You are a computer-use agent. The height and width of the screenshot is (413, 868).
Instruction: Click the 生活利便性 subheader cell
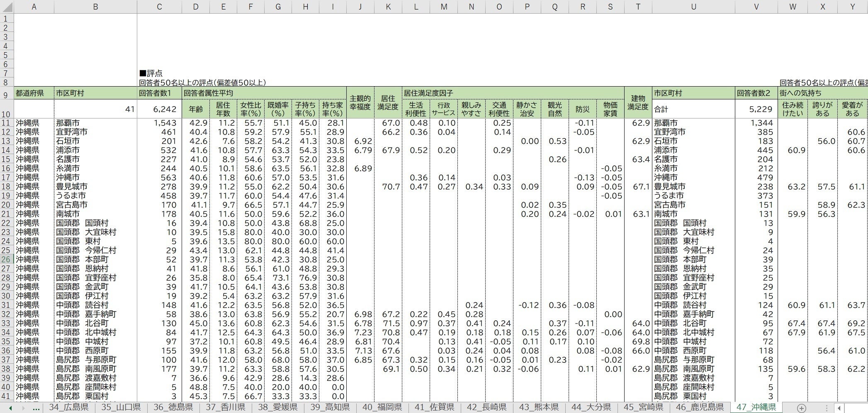(416, 109)
